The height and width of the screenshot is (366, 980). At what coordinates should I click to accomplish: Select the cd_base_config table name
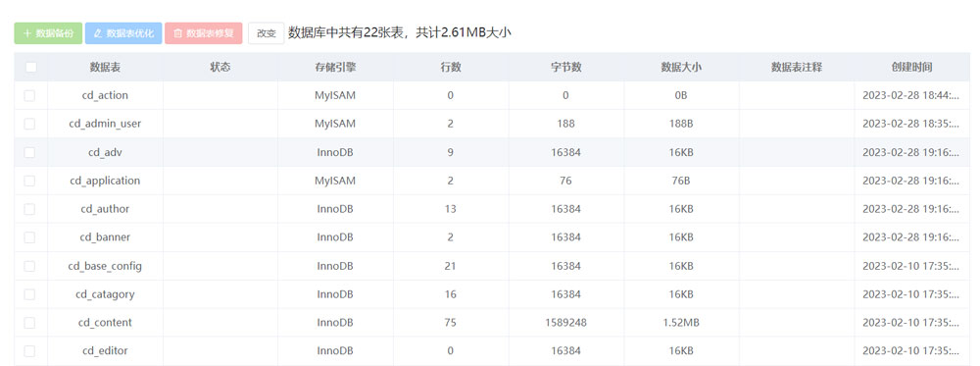coord(105,266)
